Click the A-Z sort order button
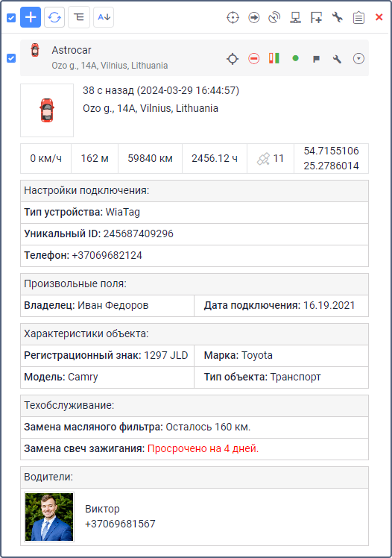392x558 pixels. click(104, 17)
